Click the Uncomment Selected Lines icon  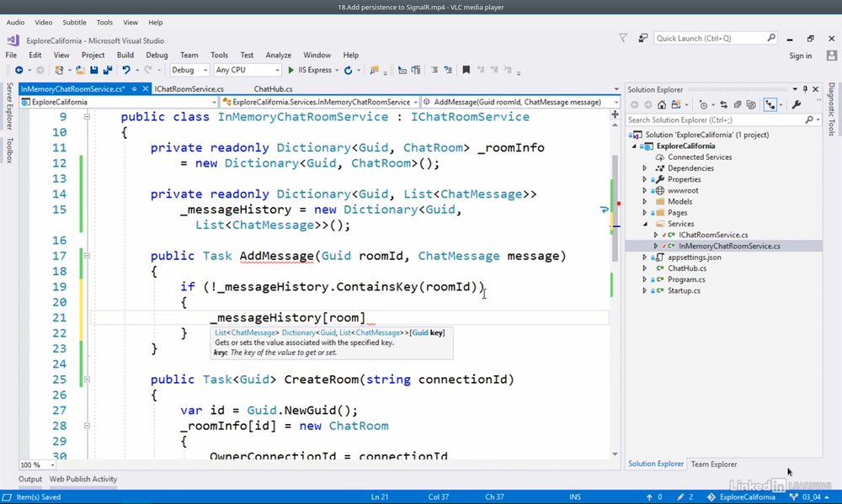(448, 70)
